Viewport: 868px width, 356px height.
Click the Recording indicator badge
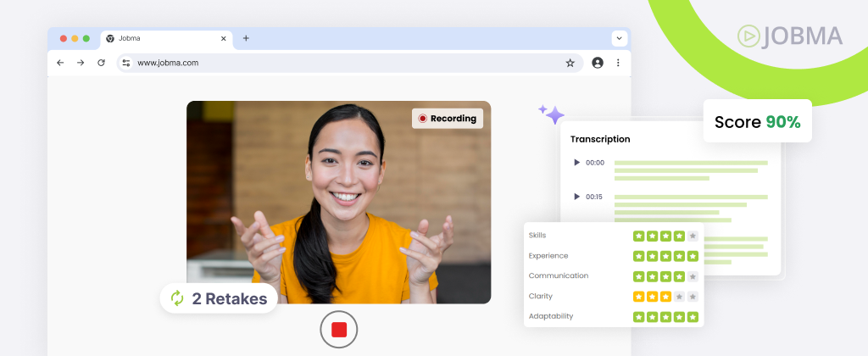tap(448, 119)
